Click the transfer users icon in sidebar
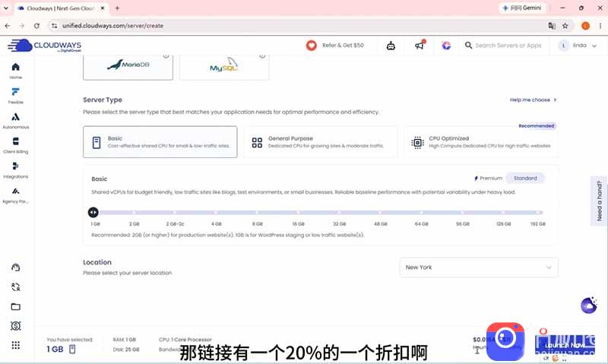Image resolution: width=608 pixels, height=364 pixels. [x=15, y=286]
